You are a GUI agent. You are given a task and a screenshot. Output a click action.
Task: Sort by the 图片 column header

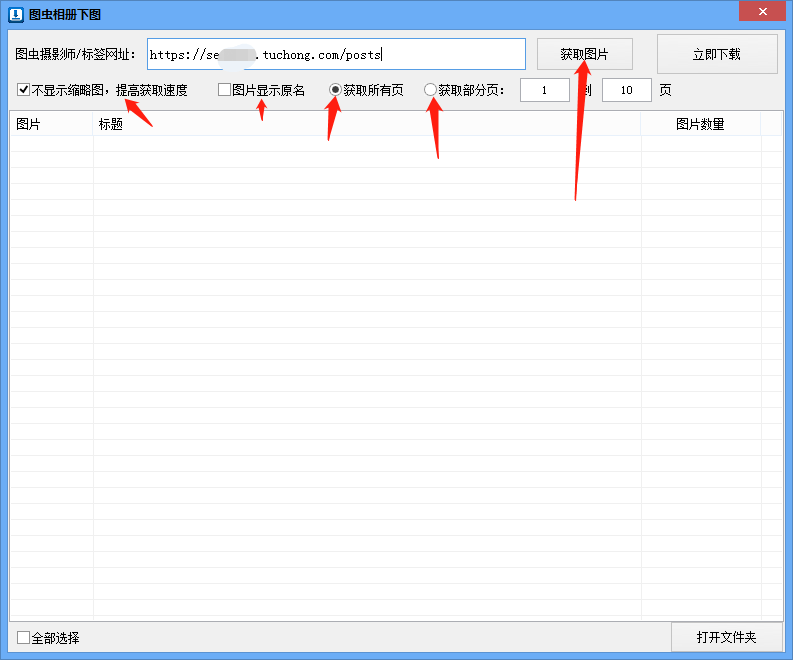51,124
